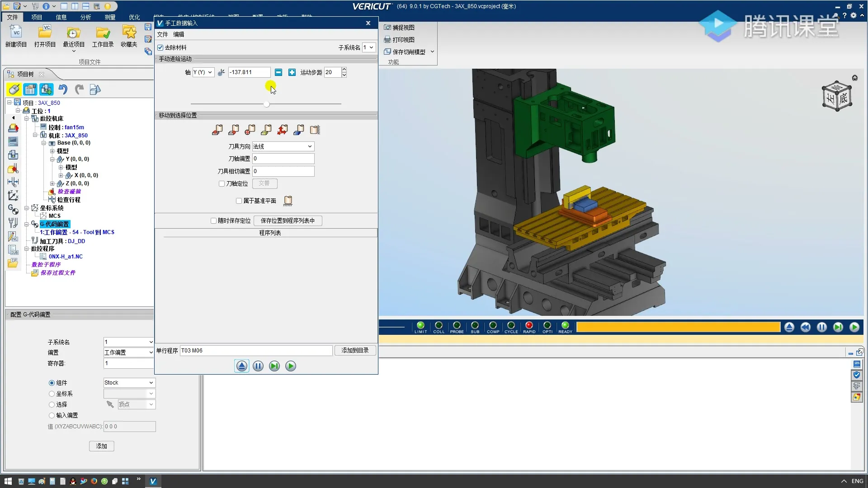
Task: Select the 坐标系 radio button
Action: [x=52, y=394]
